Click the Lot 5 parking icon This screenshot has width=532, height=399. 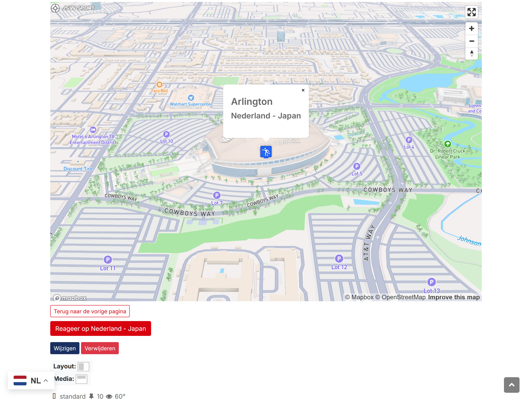(x=357, y=167)
